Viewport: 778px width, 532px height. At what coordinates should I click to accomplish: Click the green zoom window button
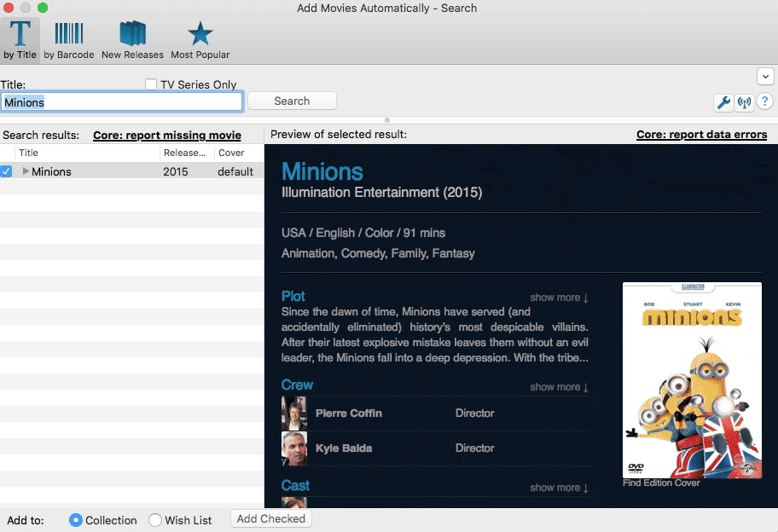pyautogui.click(x=43, y=8)
